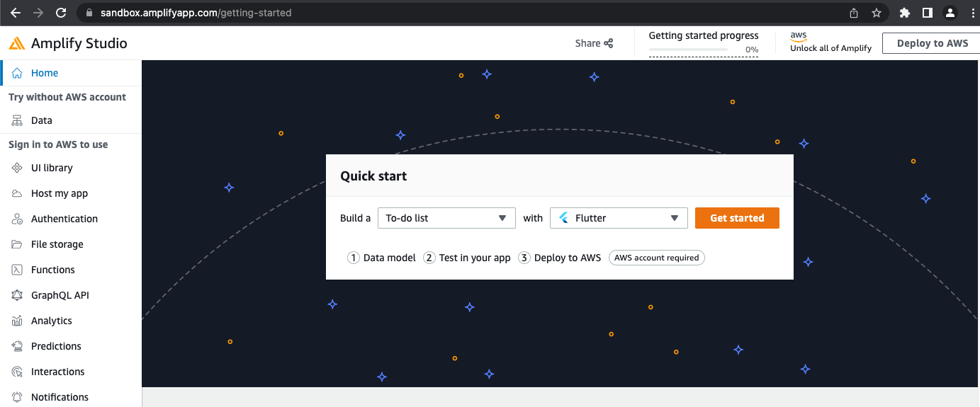Click the Flutter logo in framework selector

(x=564, y=218)
